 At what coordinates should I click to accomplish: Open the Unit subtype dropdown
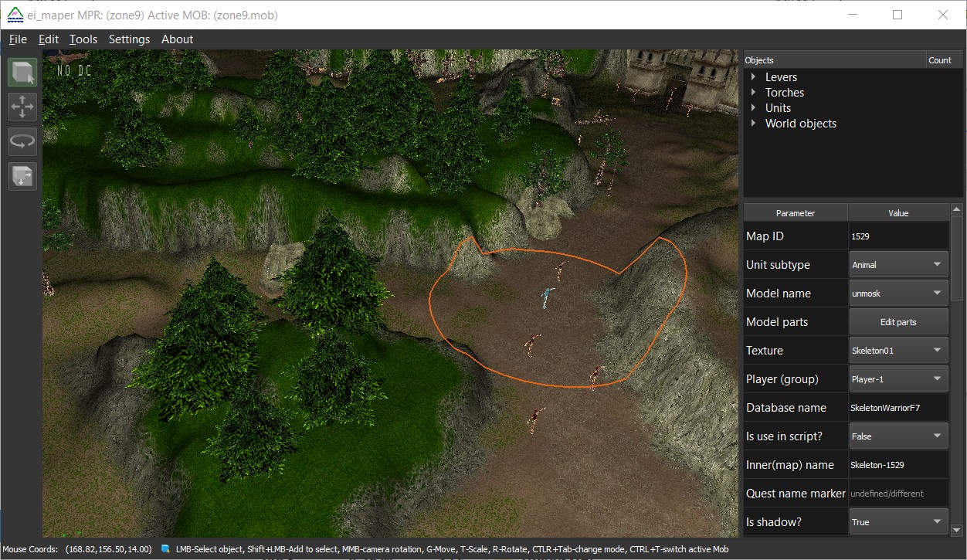pos(898,264)
